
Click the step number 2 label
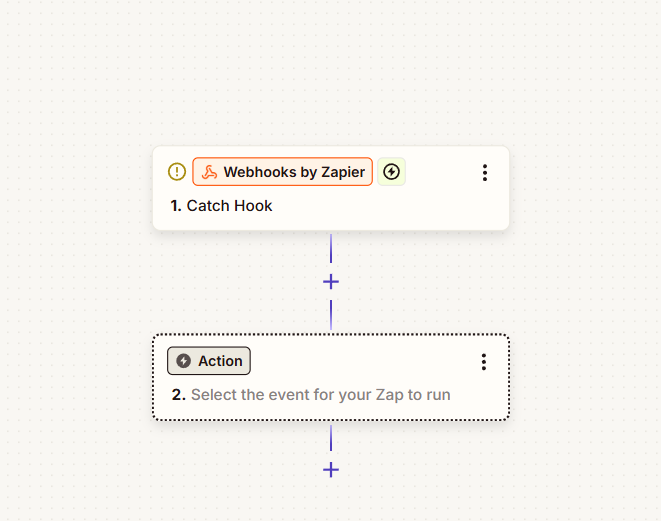coord(178,395)
